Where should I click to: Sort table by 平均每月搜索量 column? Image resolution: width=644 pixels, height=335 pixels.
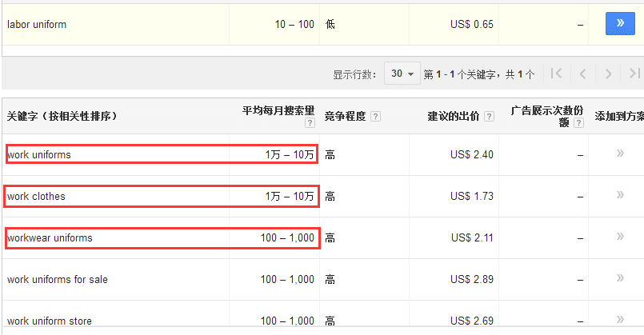[x=278, y=111]
